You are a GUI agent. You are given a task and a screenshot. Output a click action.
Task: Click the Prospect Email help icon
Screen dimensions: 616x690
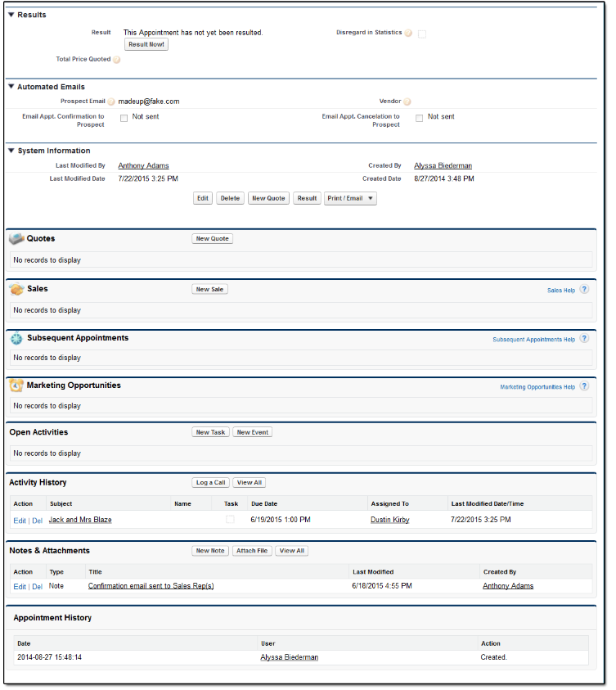111,101
